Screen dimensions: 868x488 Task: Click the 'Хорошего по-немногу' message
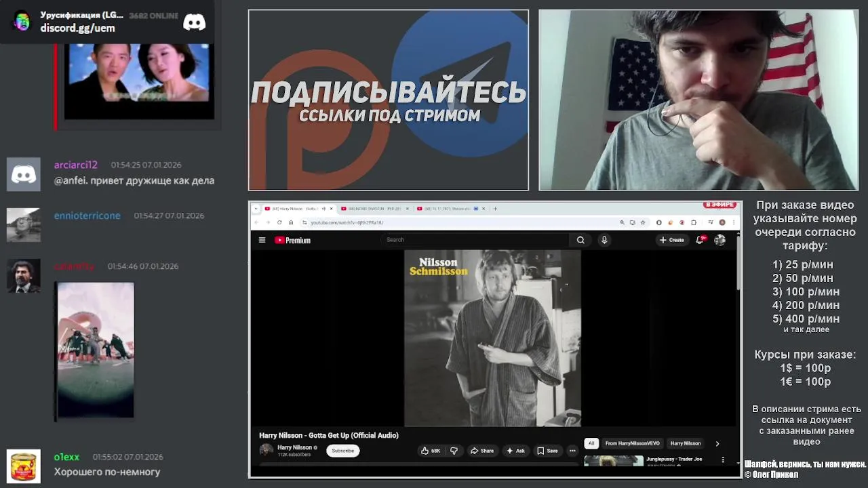click(107, 472)
